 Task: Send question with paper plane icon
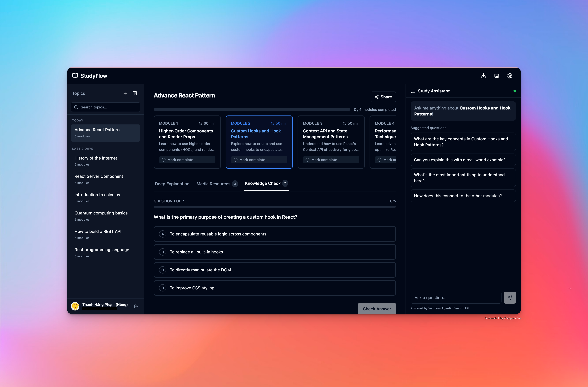pos(510,298)
